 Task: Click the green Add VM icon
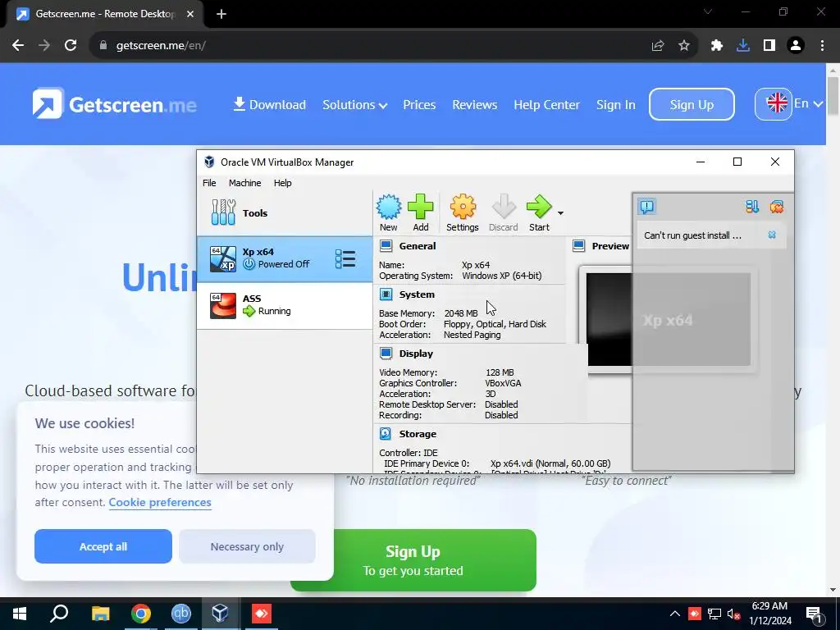[x=421, y=212]
